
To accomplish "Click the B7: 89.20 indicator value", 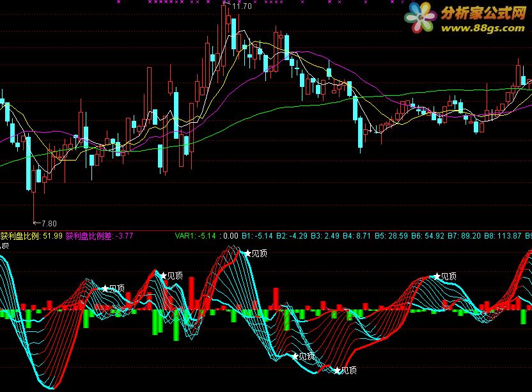I will pyautogui.click(x=464, y=236).
